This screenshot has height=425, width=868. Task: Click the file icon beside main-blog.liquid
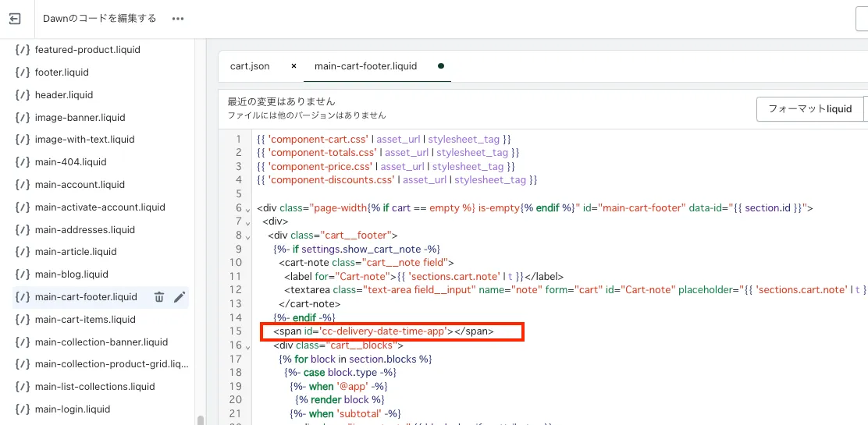point(23,274)
